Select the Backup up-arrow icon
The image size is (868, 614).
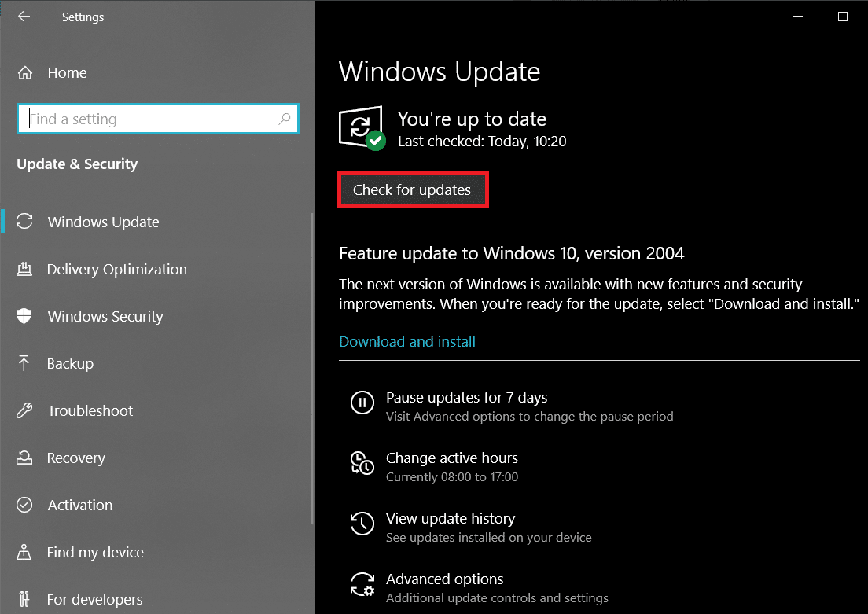click(24, 363)
